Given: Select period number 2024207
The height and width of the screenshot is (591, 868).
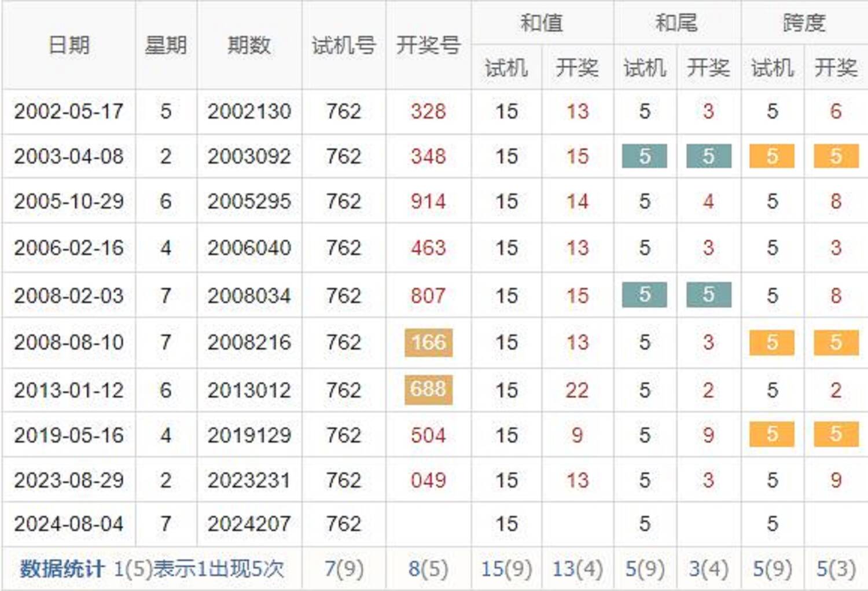Looking at the screenshot, I should (x=249, y=524).
